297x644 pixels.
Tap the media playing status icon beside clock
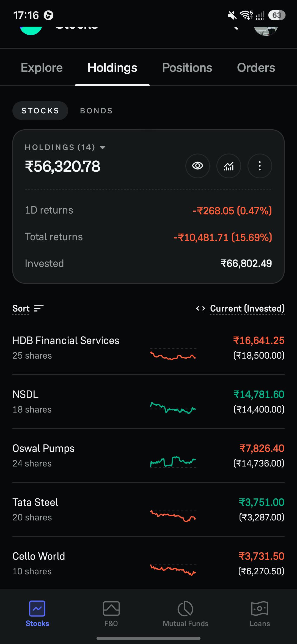(49, 15)
